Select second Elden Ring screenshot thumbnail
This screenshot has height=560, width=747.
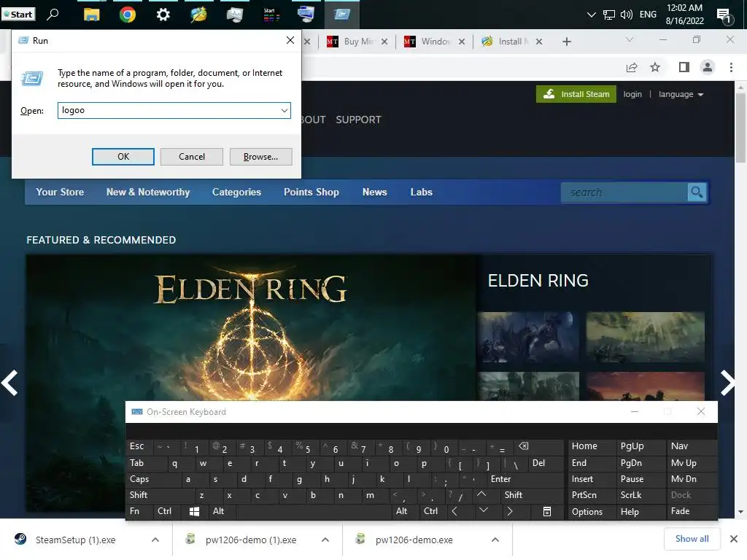click(645, 337)
